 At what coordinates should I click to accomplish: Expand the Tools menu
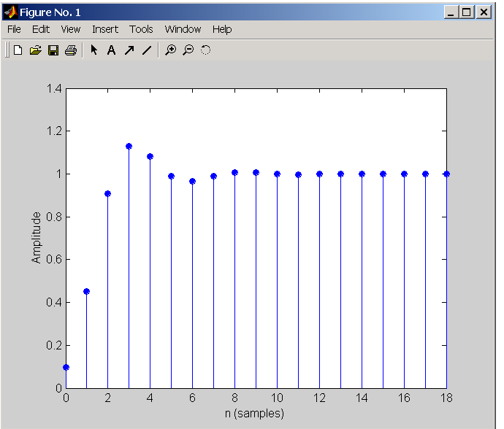[141, 29]
